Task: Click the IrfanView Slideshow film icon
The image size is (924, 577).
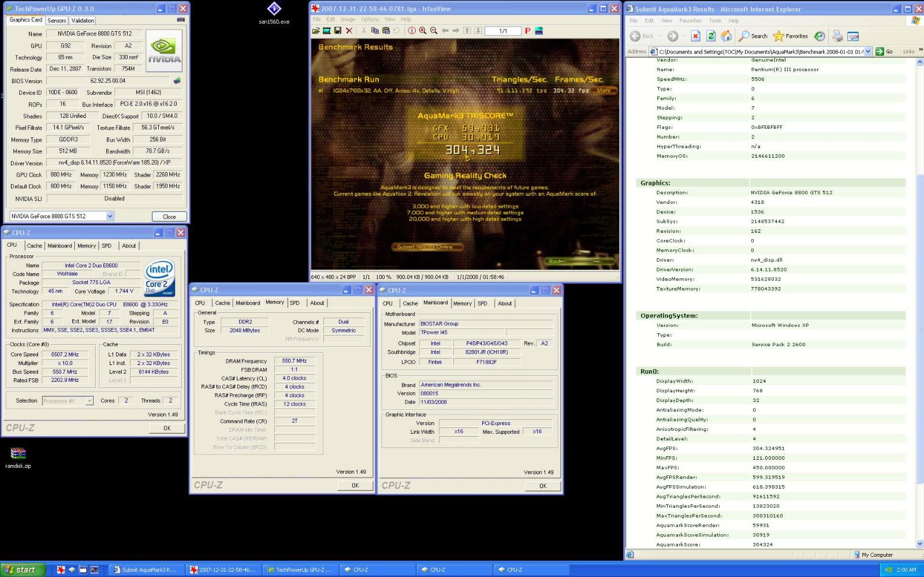Action: tap(327, 31)
